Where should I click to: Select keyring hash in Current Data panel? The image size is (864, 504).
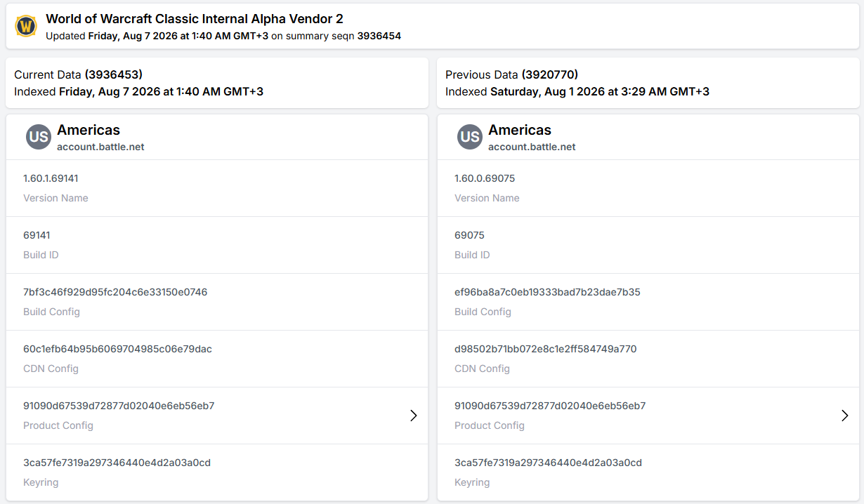pyautogui.click(x=117, y=463)
